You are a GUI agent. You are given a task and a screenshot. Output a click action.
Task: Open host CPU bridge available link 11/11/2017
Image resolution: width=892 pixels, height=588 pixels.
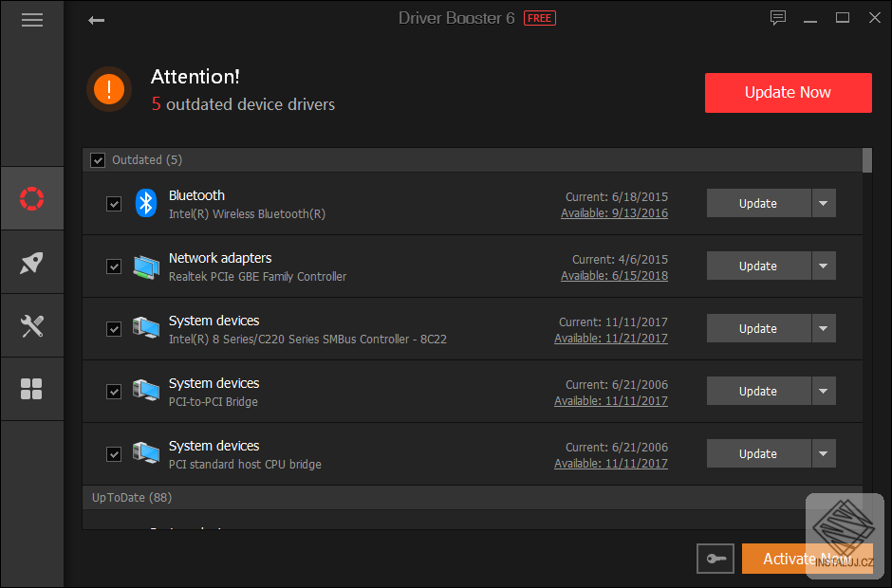tap(611, 464)
